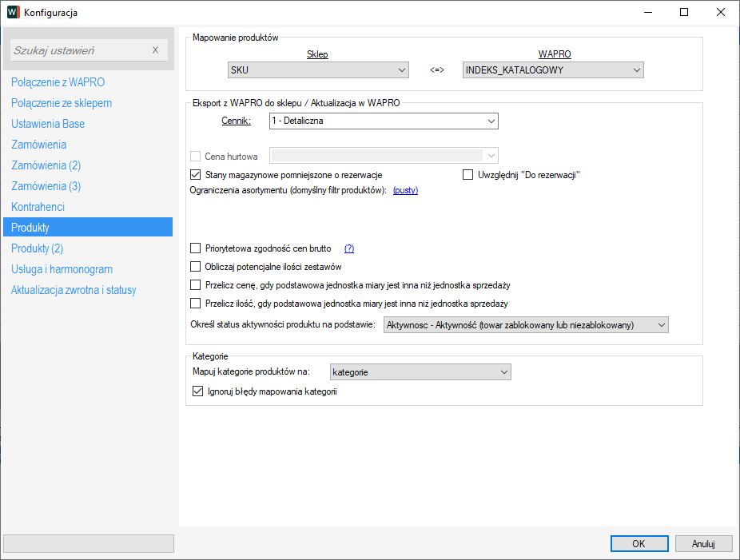Open Połączenie z WAPRO settings
Screen dimensions: 740x560
(x=58, y=82)
